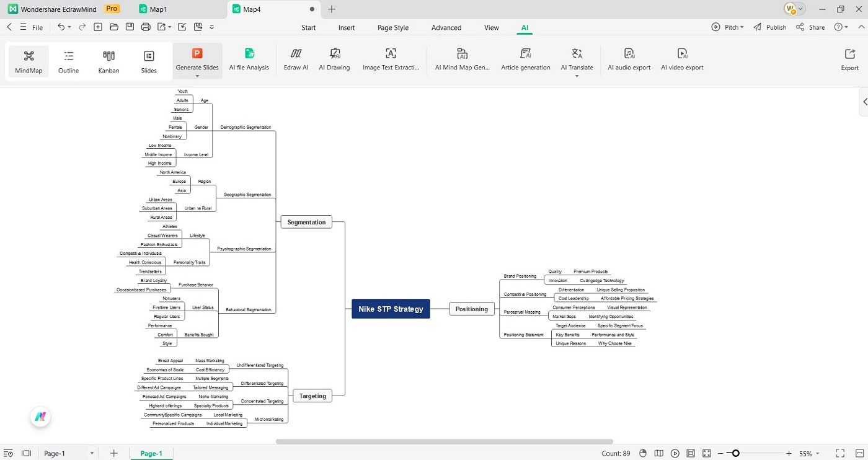Switch to MindMap view mode

[x=29, y=61]
